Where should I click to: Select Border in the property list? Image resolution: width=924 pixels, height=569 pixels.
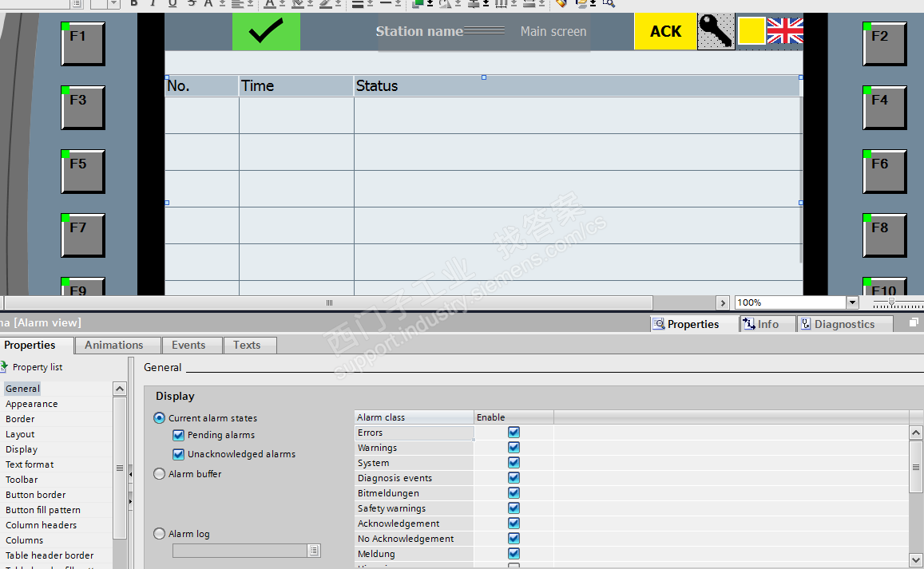20,419
